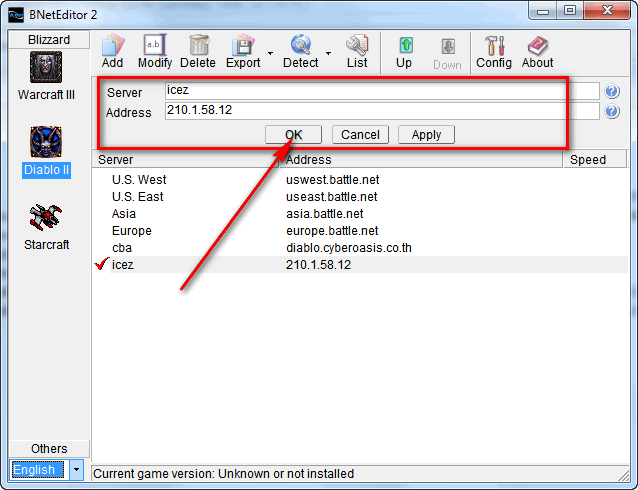The image size is (638, 490).
Task: Click address europe.battle.net
Action: (332, 231)
